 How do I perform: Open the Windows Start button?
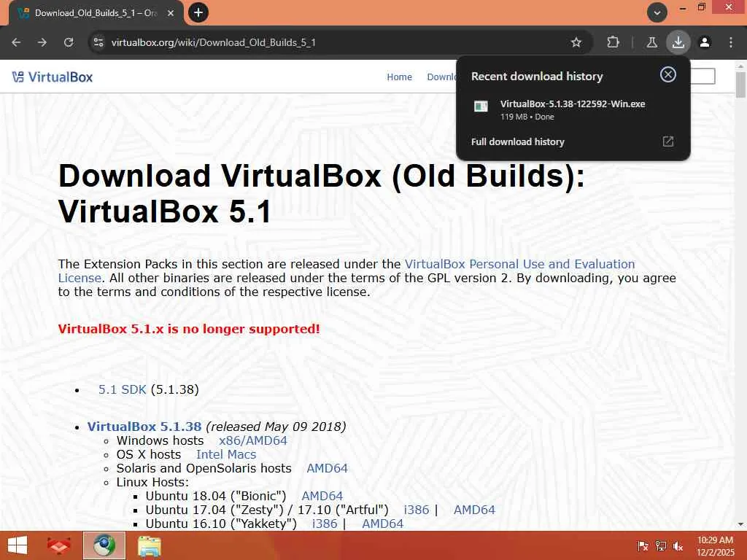(x=18, y=545)
